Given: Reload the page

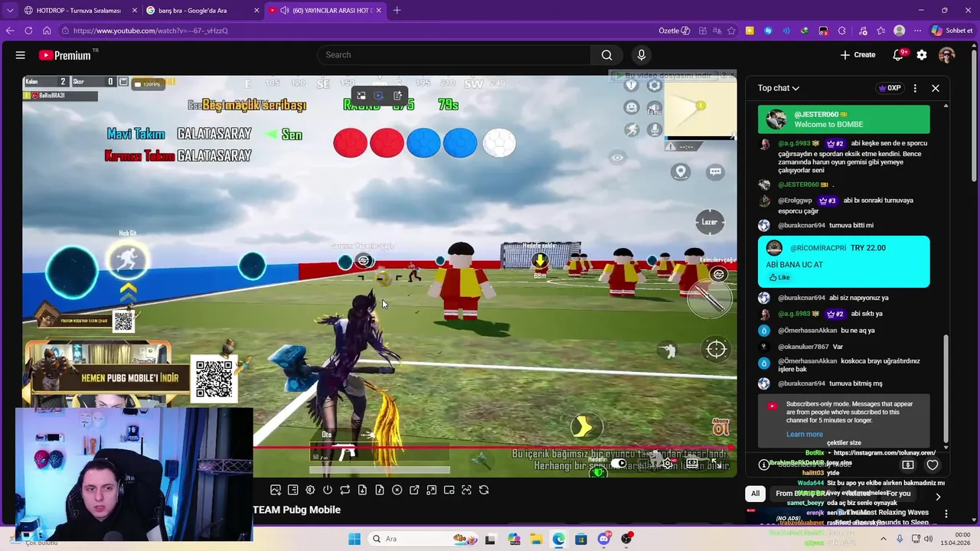Looking at the screenshot, I should [28, 31].
